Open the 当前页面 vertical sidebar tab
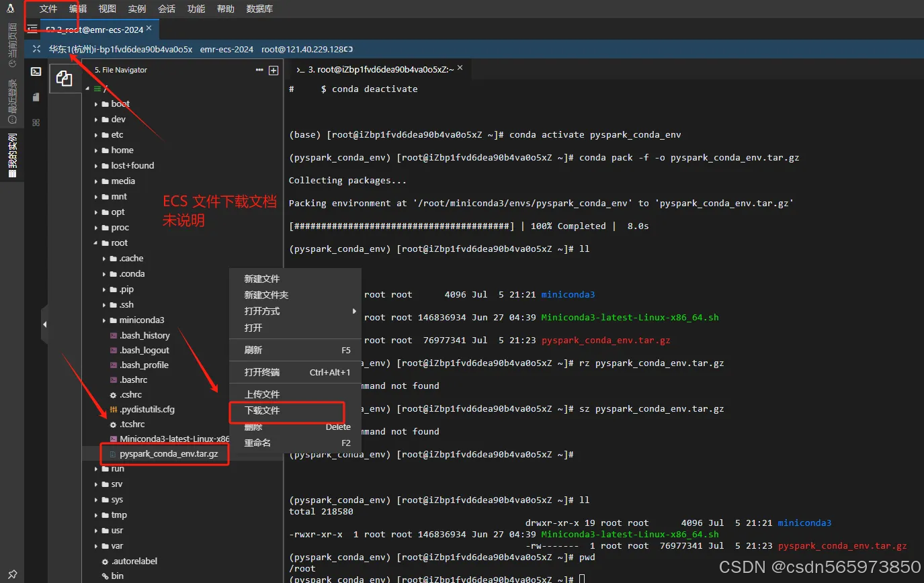Viewport: 924px width, 583px height. (x=12, y=45)
